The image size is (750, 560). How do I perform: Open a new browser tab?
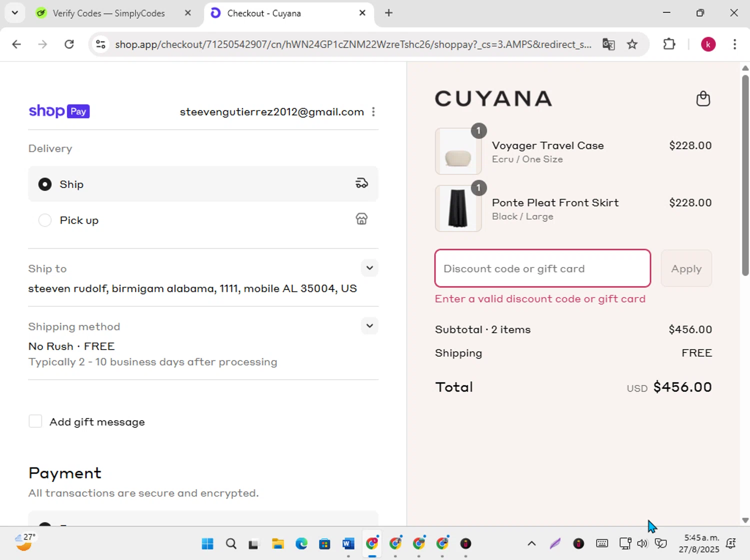pyautogui.click(x=388, y=13)
